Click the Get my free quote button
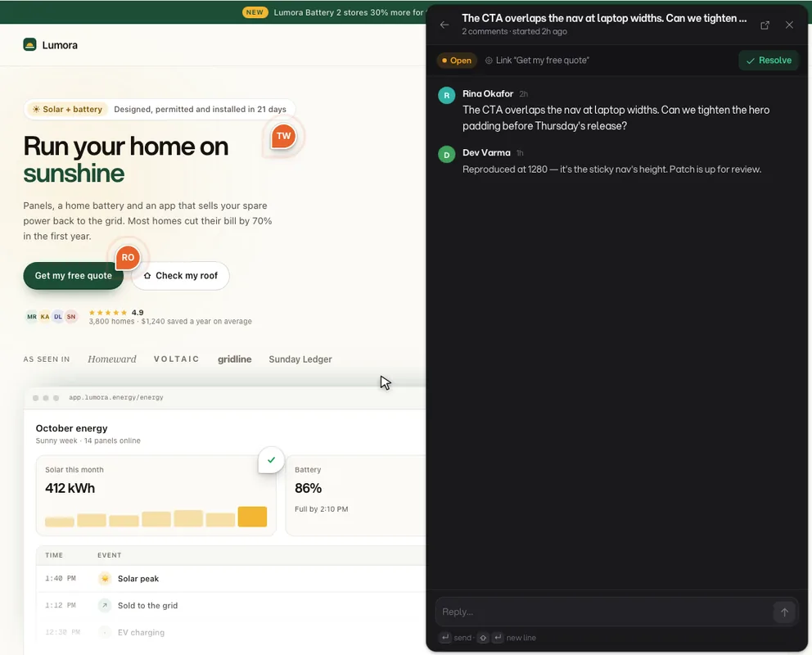Screen dimensions: 812x655 (74, 275)
